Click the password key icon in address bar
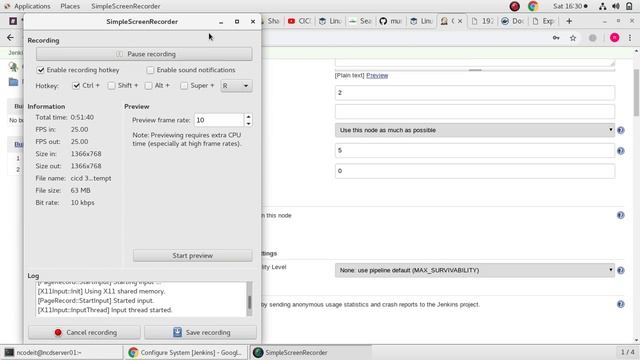The width and height of the screenshot is (640, 360). coord(556,38)
